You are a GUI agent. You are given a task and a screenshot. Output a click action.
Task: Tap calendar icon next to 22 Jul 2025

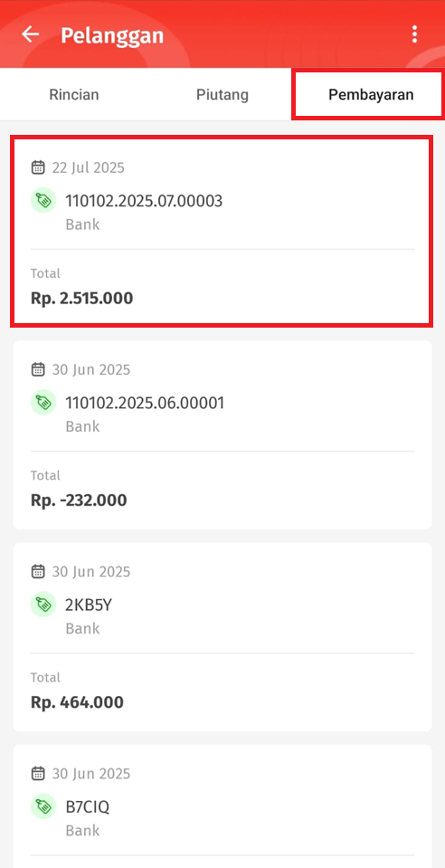point(38,167)
